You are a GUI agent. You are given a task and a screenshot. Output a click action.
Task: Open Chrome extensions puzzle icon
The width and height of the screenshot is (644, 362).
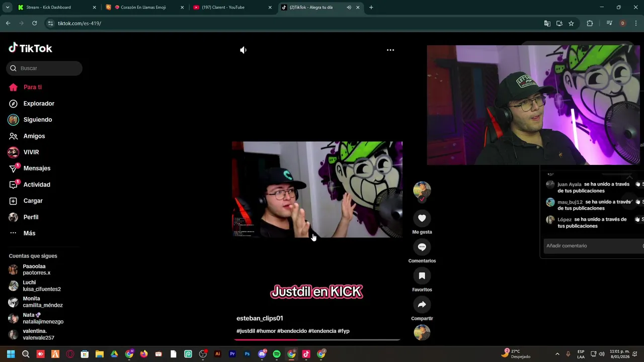tap(590, 23)
